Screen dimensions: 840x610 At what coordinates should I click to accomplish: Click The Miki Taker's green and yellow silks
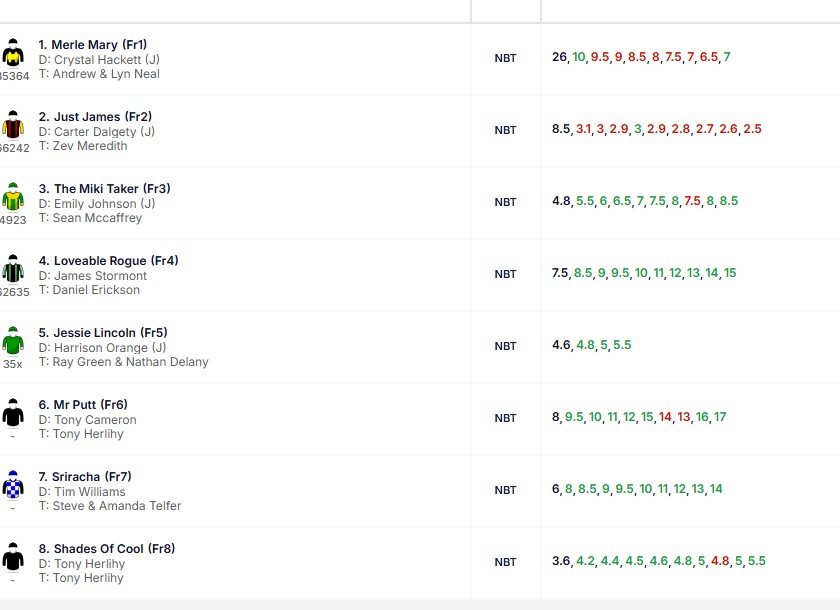coord(13,197)
